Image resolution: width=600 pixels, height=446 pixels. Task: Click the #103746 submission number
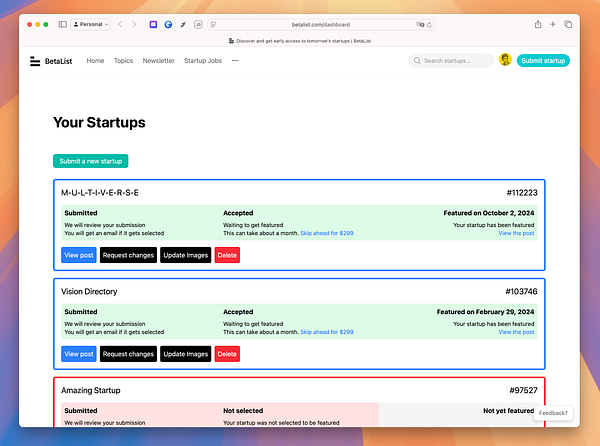pos(521,291)
